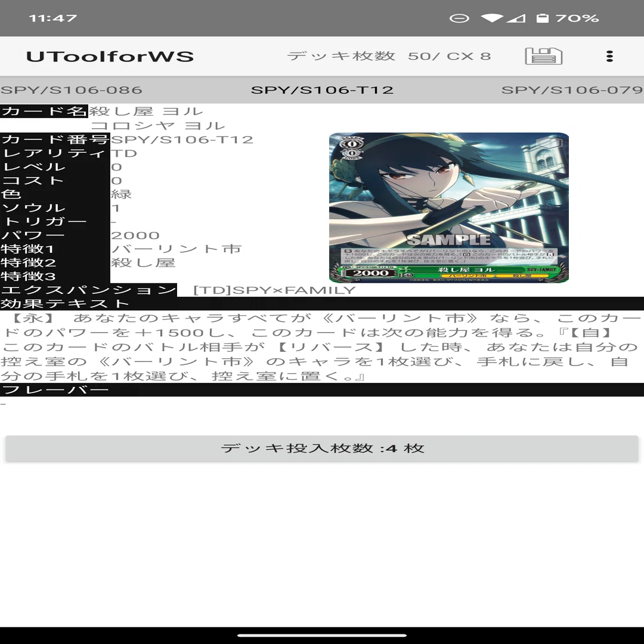
Task: Tap the rarity value TD
Action: pos(123,153)
